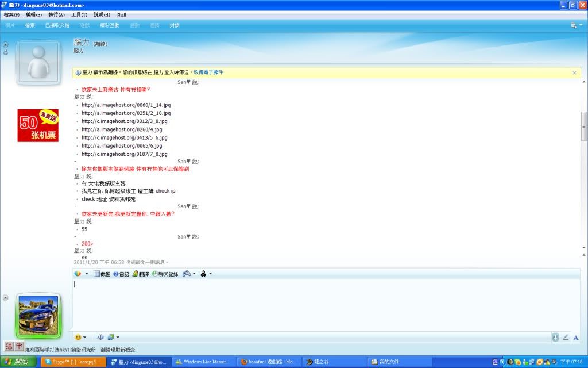Viewport: 588px width, 368px height.
Task: Click the chat scrollbar thumb
Action: [584, 126]
